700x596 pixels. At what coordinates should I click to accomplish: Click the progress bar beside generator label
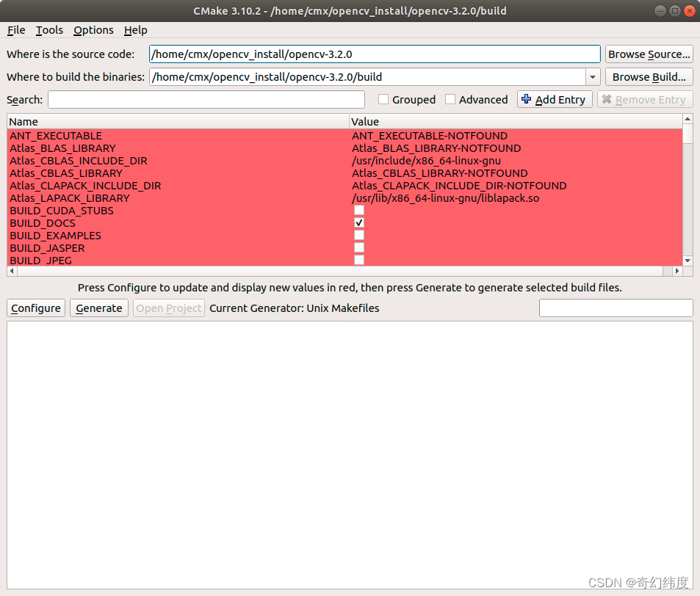point(616,308)
